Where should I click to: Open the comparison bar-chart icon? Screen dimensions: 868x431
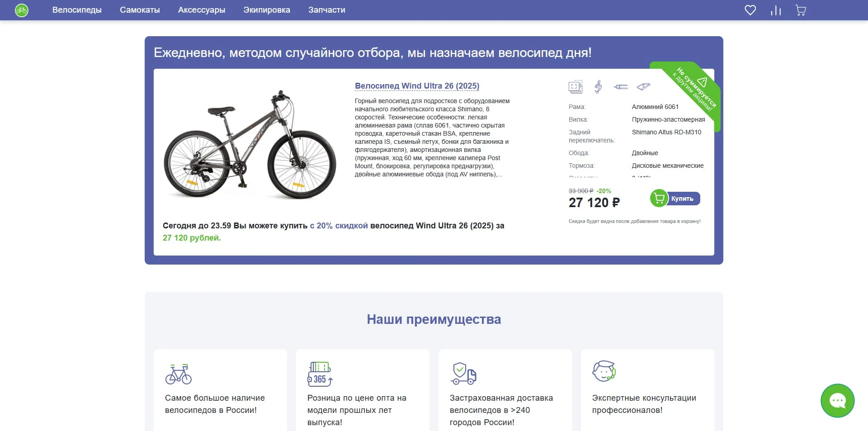point(776,10)
